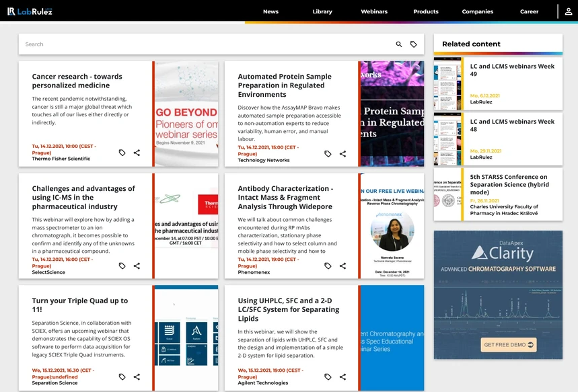Click Separation Science organizer text
The height and width of the screenshot is (392, 578).
(55, 383)
